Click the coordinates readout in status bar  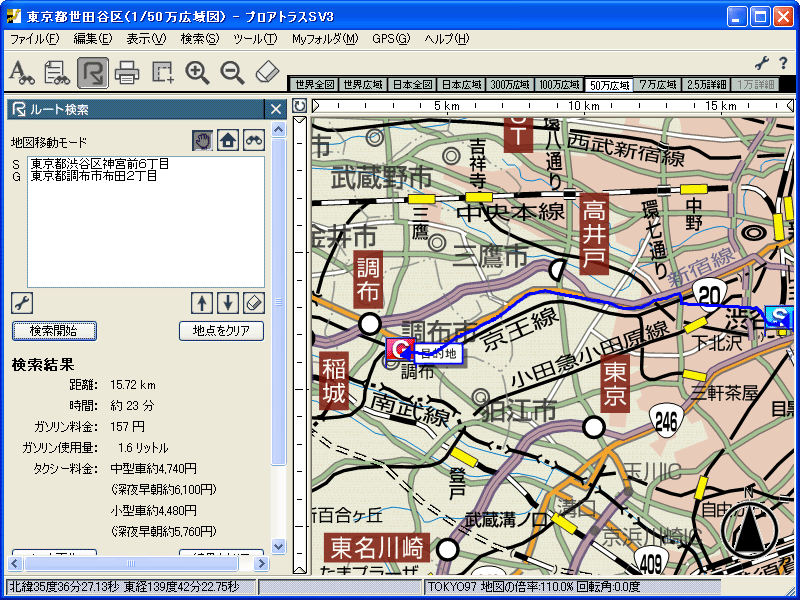point(124,587)
